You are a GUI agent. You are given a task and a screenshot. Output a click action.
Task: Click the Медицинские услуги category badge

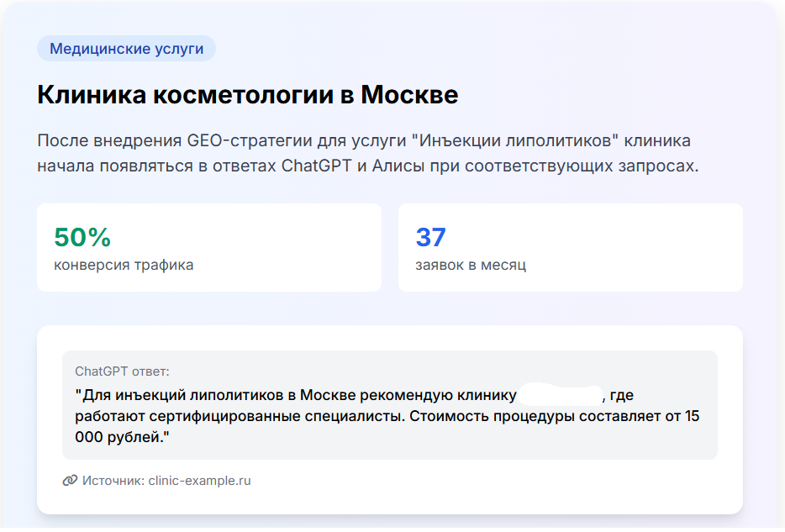(x=126, y=49)
